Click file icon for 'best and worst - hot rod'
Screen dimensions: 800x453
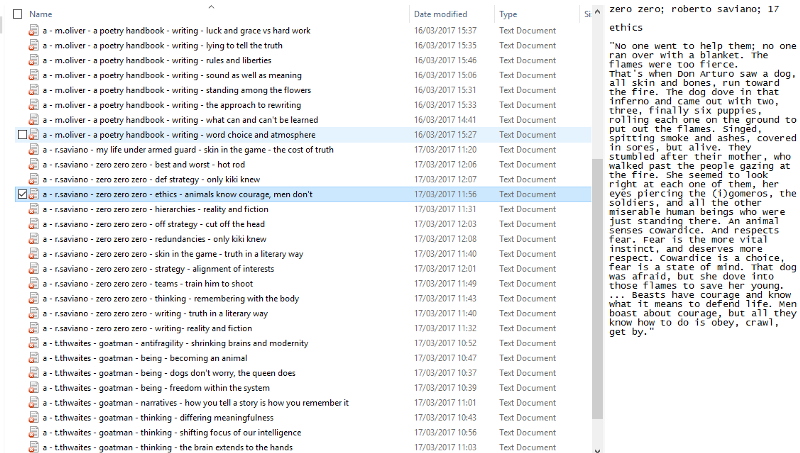point(35,165)
